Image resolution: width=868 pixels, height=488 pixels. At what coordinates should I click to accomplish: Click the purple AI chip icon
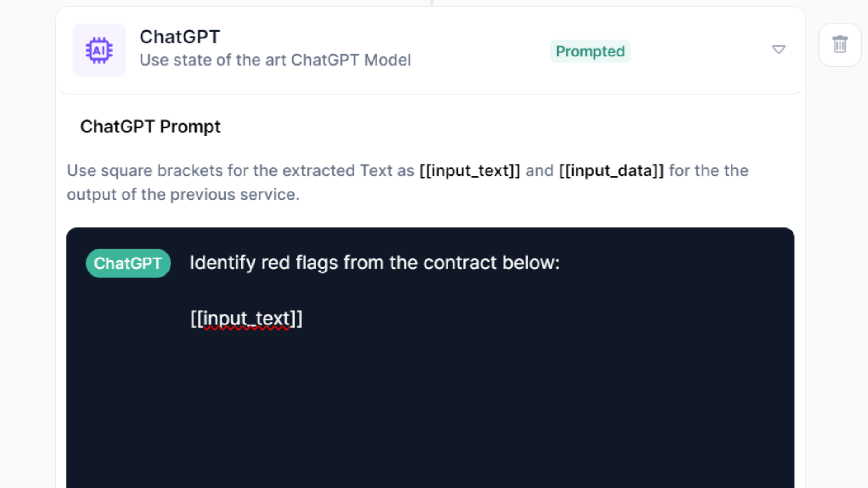point(99,50)
